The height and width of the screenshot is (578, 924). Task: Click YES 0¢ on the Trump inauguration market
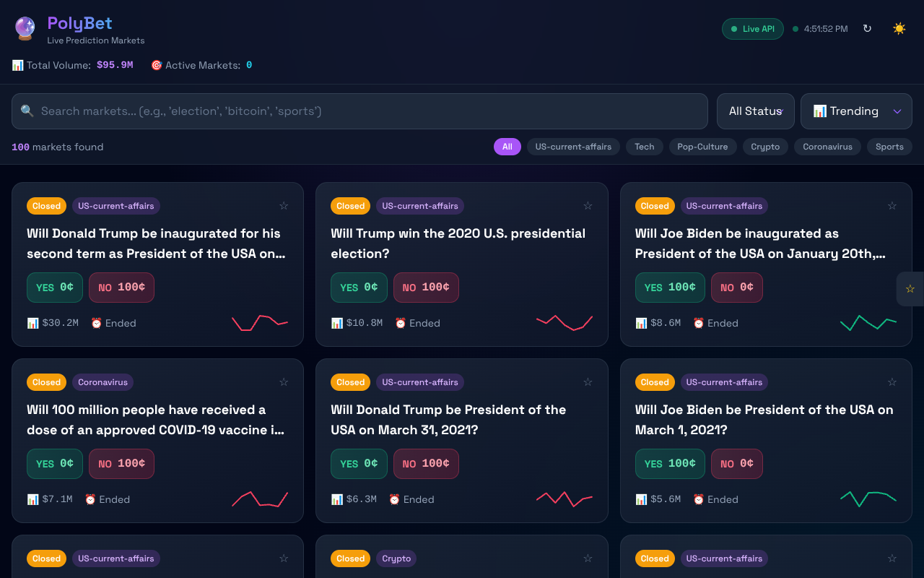coord(54,287)
